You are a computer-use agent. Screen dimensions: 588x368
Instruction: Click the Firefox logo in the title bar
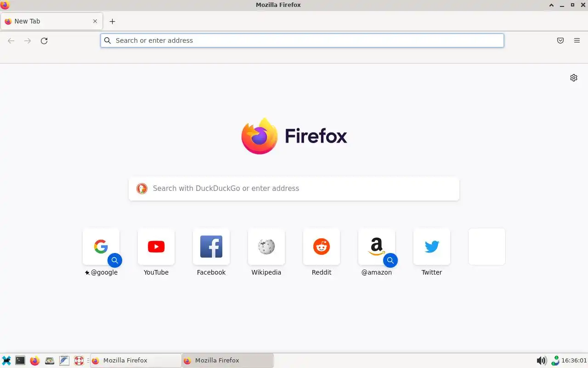(x=5, y=5)
